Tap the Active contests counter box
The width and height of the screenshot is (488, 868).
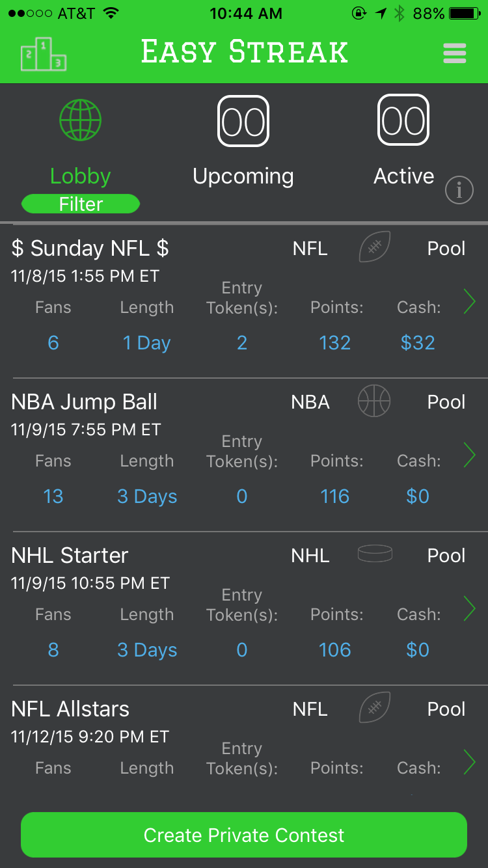[x=403, y=121]
